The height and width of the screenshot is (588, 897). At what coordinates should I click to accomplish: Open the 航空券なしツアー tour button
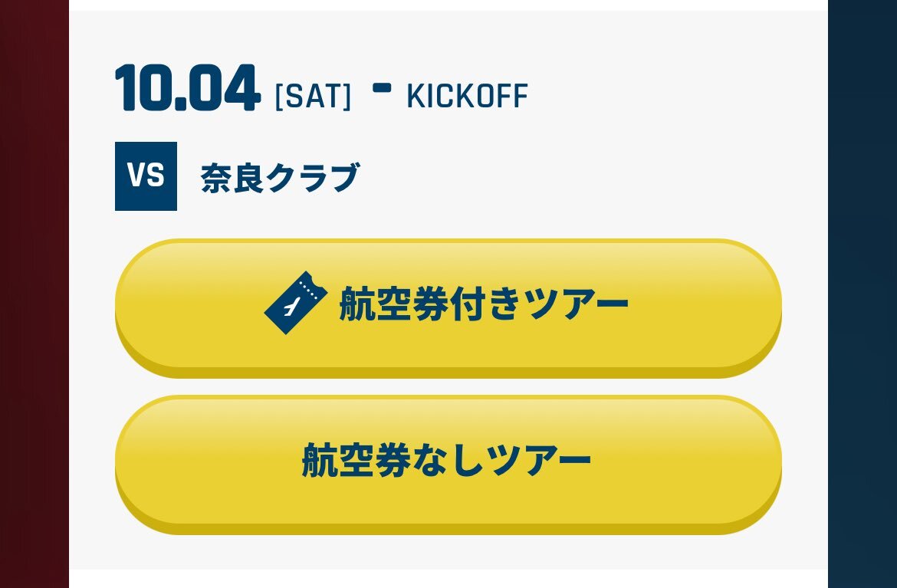tap(448, 465)
